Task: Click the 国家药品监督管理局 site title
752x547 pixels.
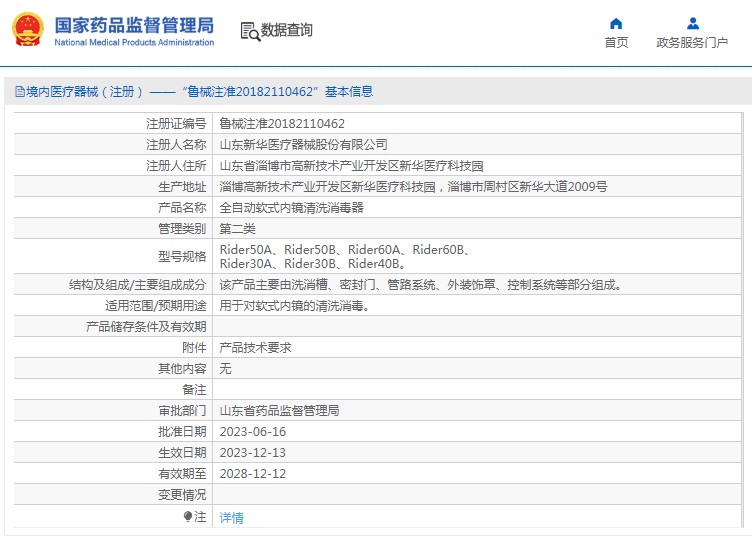Action: (133, 24)
